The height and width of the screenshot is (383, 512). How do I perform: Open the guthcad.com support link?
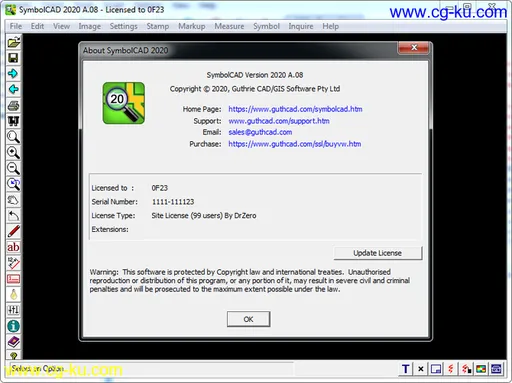pos(279,121)
